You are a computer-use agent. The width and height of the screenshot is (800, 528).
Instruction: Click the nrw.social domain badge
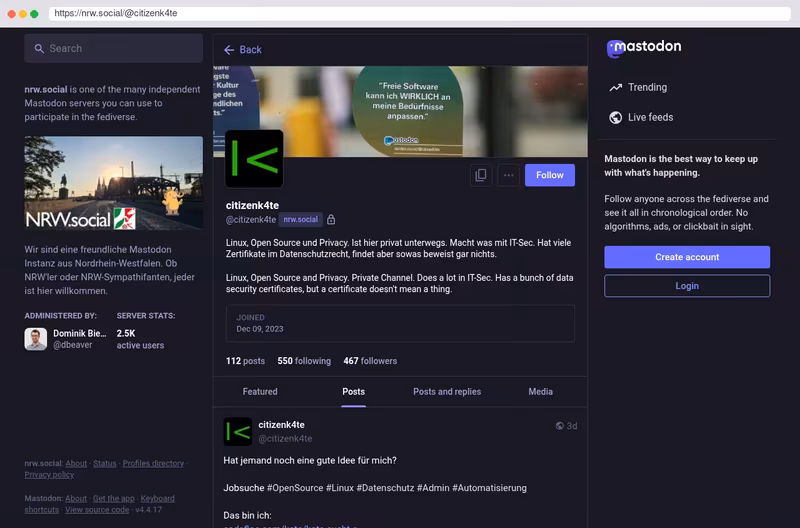coord(301,219)
